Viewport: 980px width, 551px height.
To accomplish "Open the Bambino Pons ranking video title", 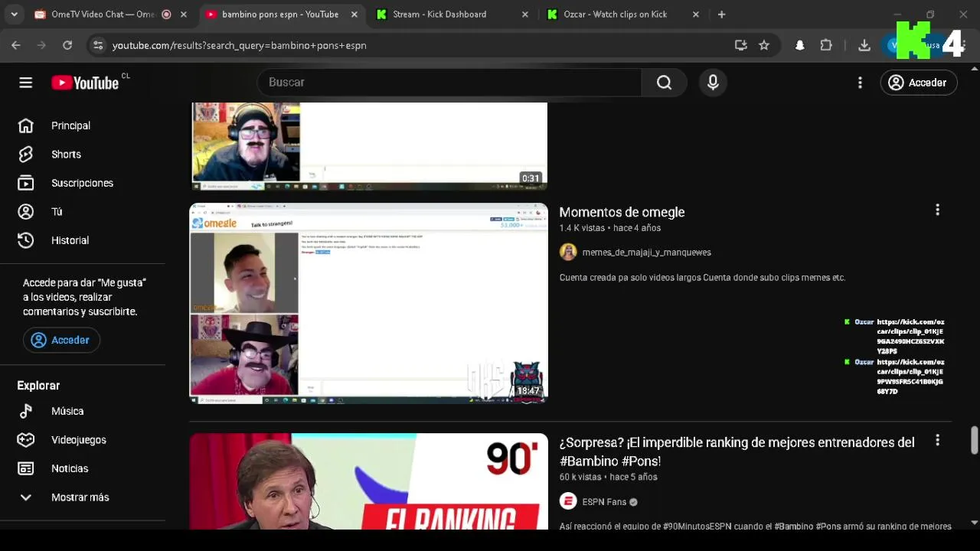I will [737, 452].
